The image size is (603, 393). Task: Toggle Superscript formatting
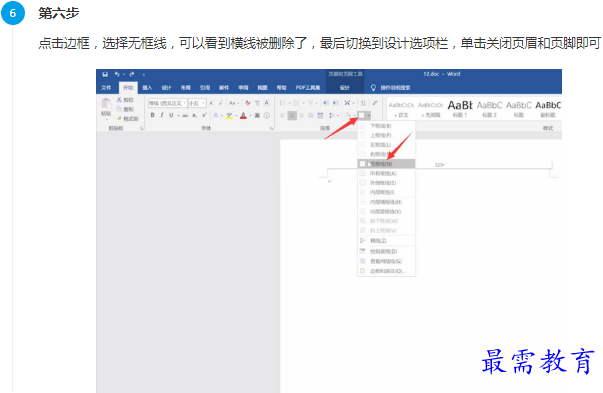(x=204, y=115)
